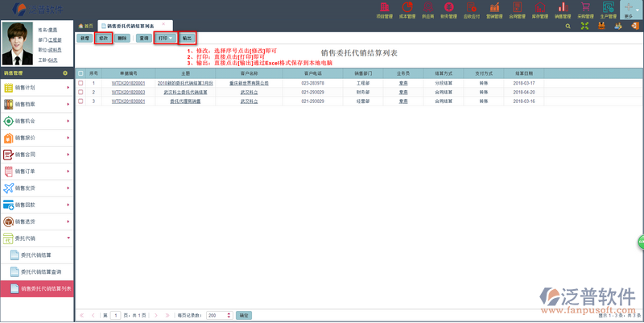Open 合同管理 module icon
The width and height of the screenshot is (644, 323).
pyautogui.click(x=517, y=10)
